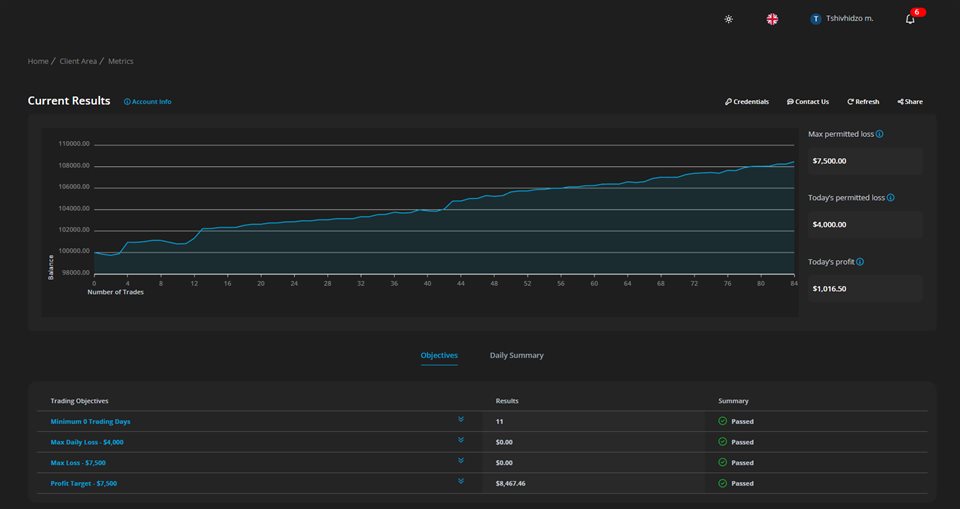Screen dimensions: 960x509
Task: Switch to the Daily Summary tab
Action: point(516,355)
